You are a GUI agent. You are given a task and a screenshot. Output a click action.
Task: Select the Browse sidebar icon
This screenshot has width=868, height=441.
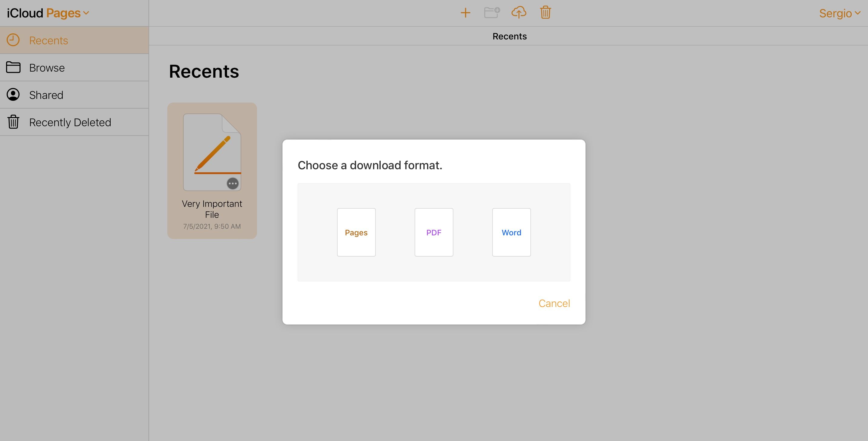point(13,67)
